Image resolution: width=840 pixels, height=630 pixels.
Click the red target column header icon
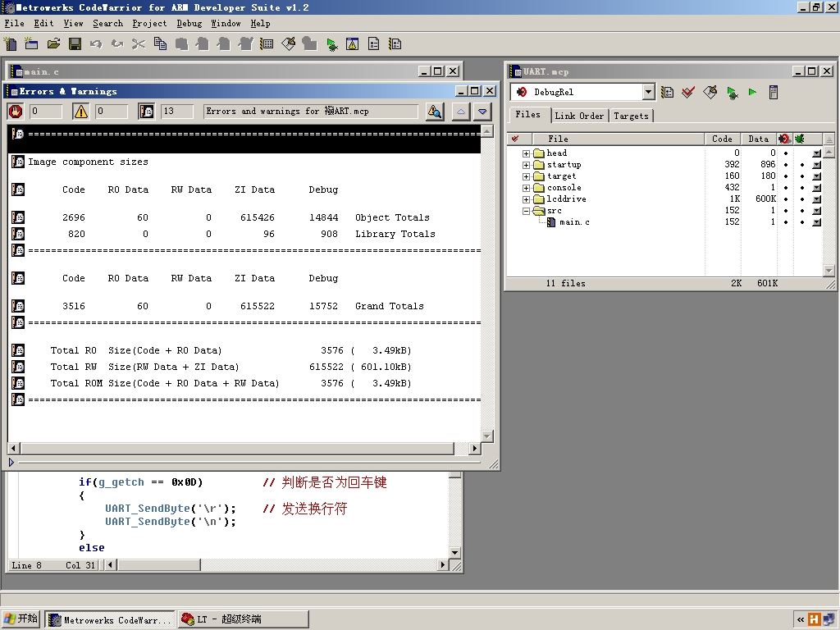pos(784,139)
